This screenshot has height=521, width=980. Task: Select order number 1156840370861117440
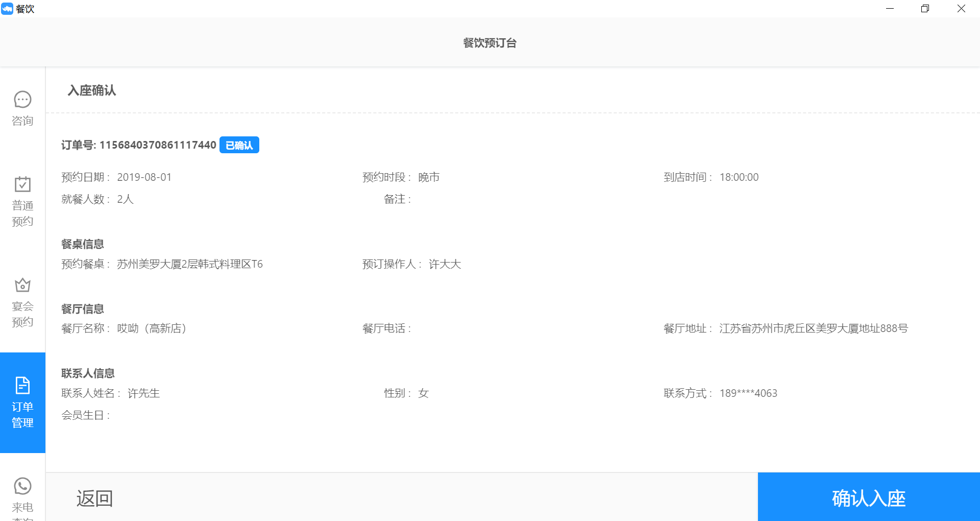click(158, 145)
